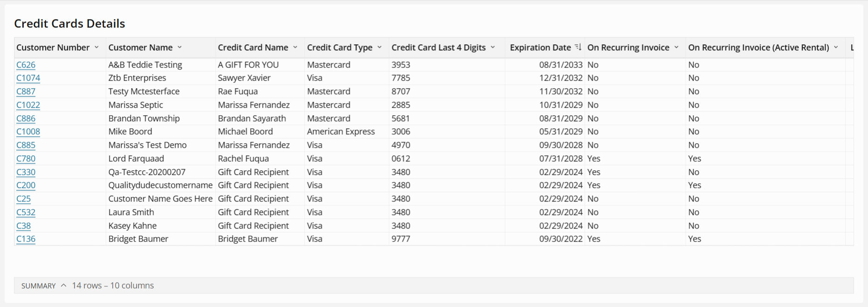Screen dimensions: 868x307
Task: Click the Expiration Date sort descending icon
Action: click(x=578, y=47)
